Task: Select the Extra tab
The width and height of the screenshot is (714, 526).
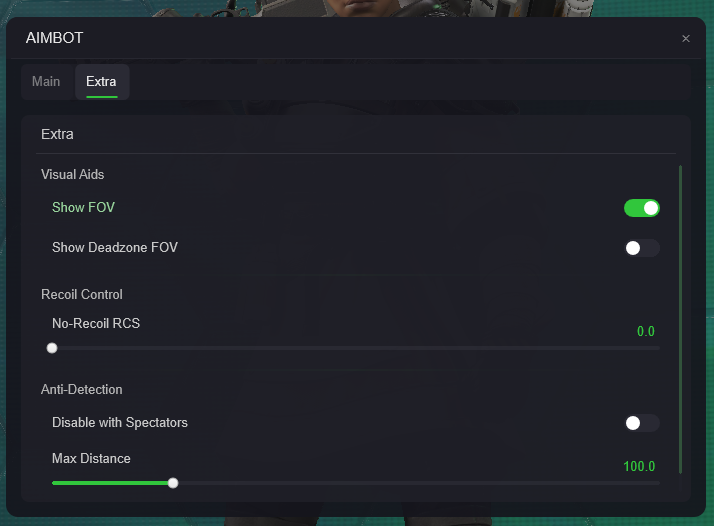Action: click(102, 82)
